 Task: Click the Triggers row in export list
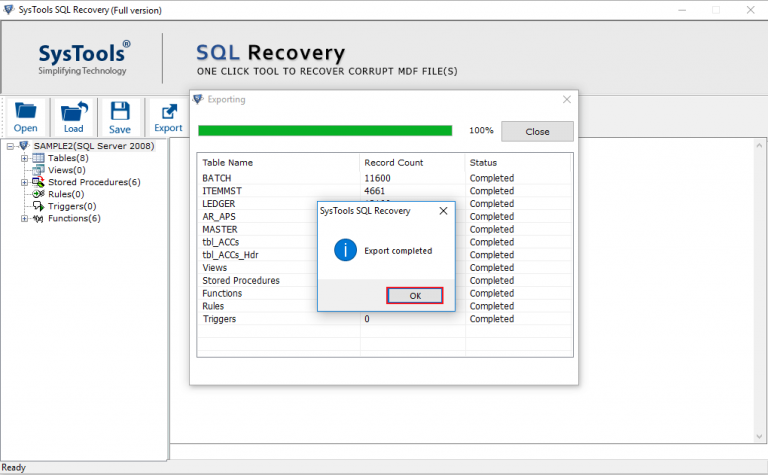click(384, 319)
